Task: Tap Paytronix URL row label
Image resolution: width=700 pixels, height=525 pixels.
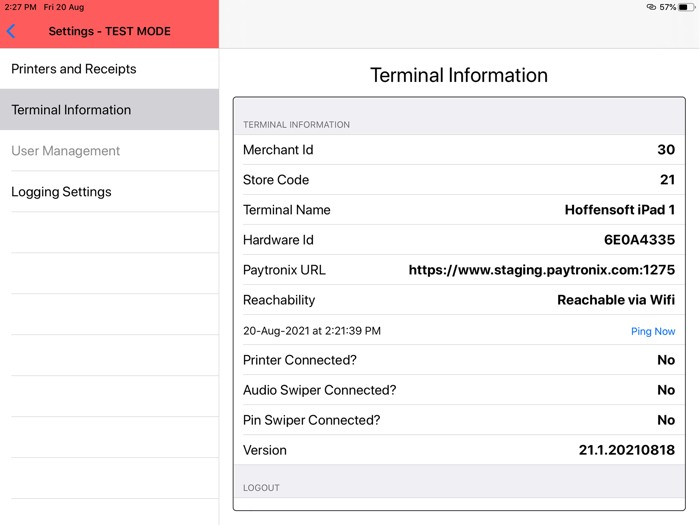Action: [x=284, y=270]
